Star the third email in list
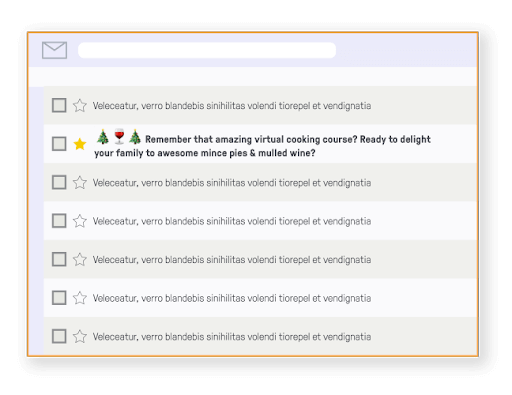This screenshot has width=512, height=395. 80,183
